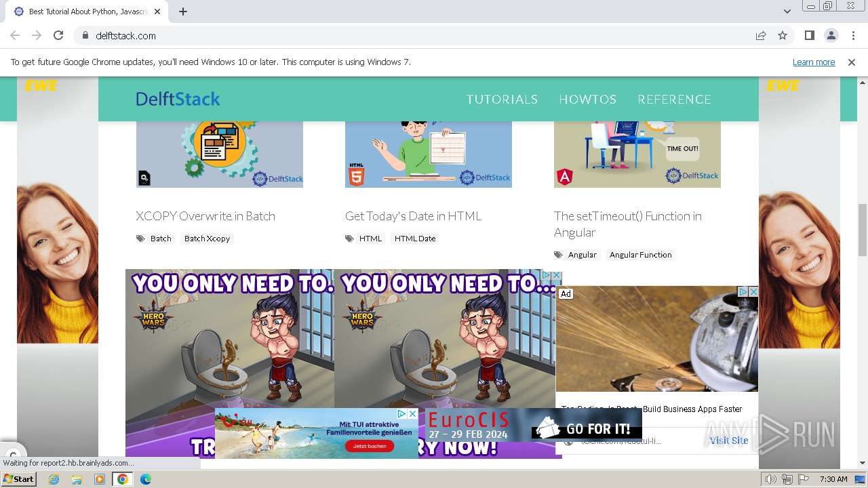
Task: Click the HTML date article thumbnail
Action: click(429, 155)
